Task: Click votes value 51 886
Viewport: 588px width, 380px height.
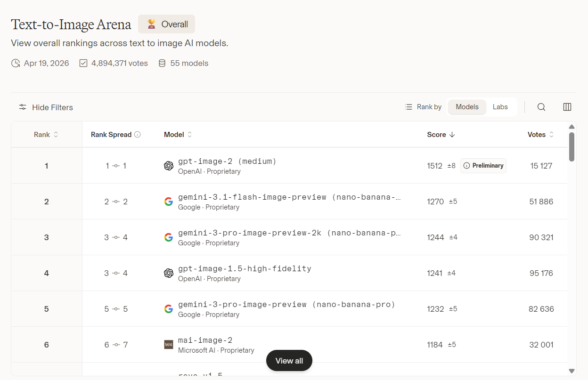Action: (x=541, y=202)
